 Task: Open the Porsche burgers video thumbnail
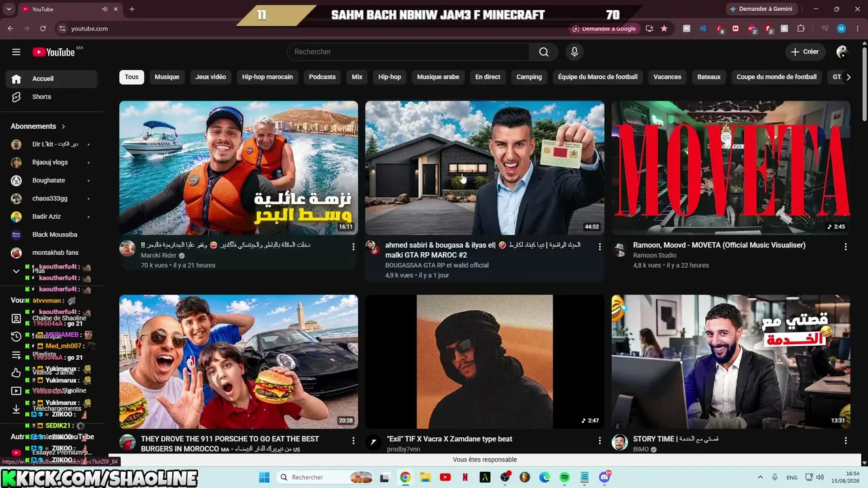pyautogui.click(x=239, y=362)
